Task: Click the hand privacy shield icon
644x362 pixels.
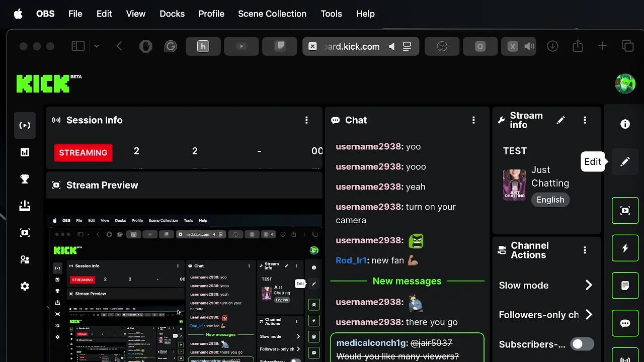Action: click(145, 46)
